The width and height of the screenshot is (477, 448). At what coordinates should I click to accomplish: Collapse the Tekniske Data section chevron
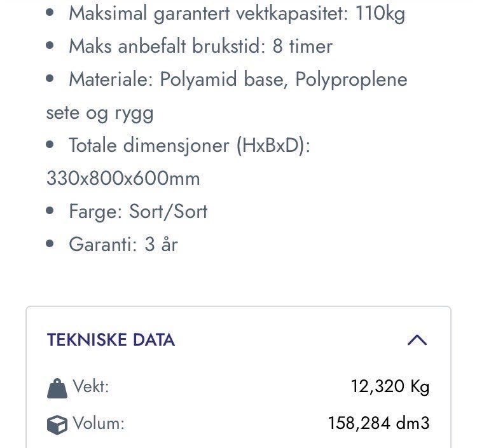(x=417, y=340)
